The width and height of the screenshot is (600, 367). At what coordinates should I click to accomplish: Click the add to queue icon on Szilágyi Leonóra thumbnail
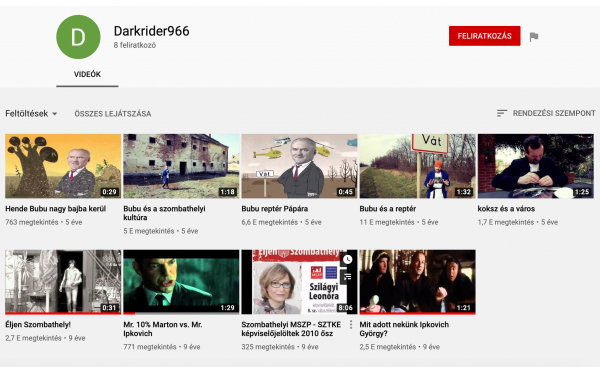point(347,276)
